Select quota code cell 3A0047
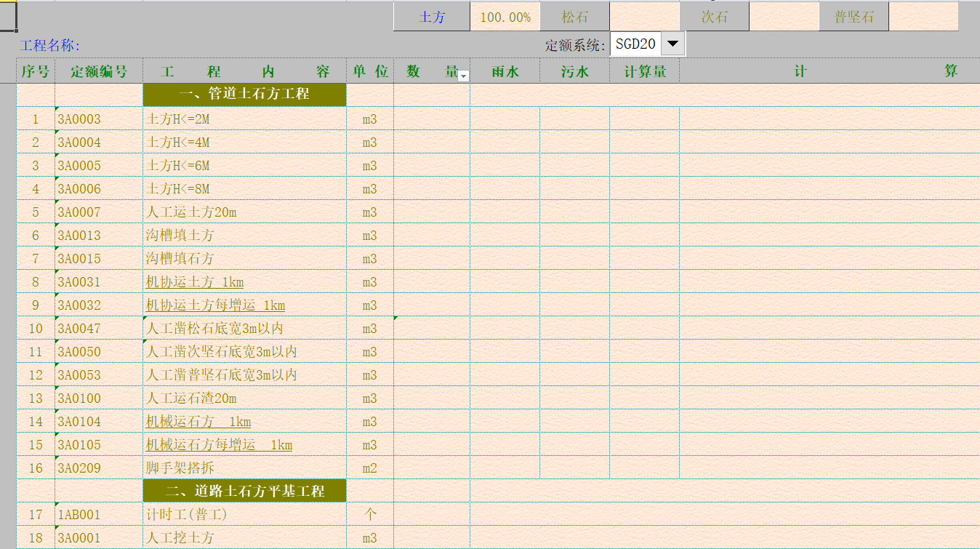 point(99,329)
